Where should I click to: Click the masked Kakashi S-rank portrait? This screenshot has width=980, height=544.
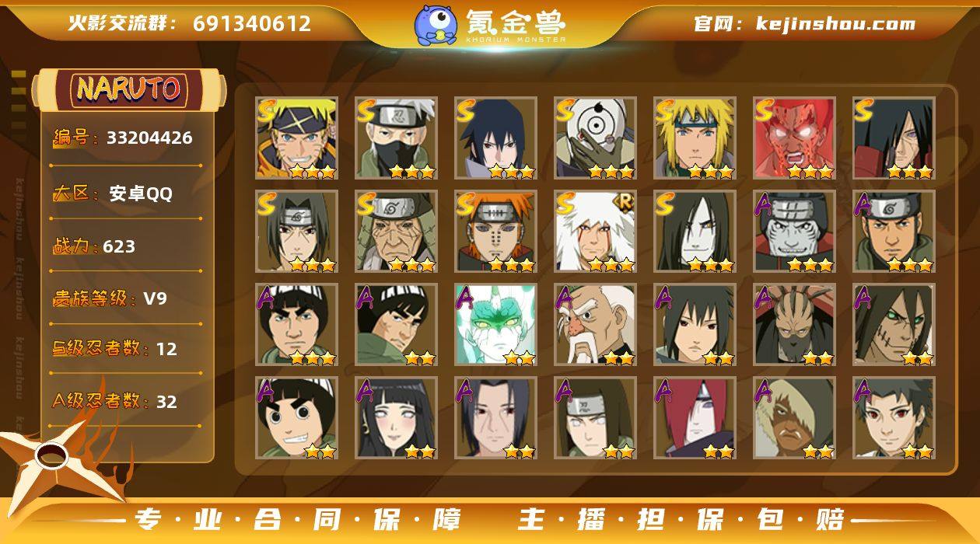click(x=396, y=138)
